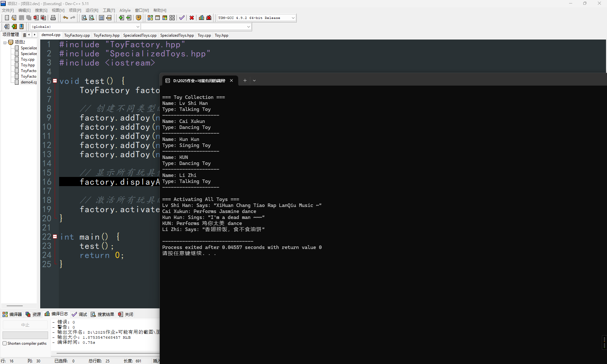Screen dimensions: 607x364
Task: Open the AStyle menu
Action: click(125, 10)
